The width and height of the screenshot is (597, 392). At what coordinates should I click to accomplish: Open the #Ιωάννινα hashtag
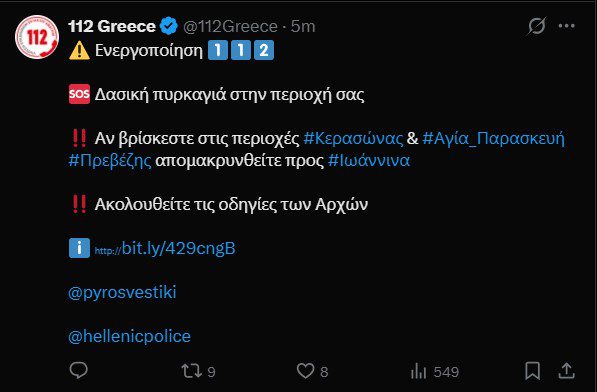369,161
